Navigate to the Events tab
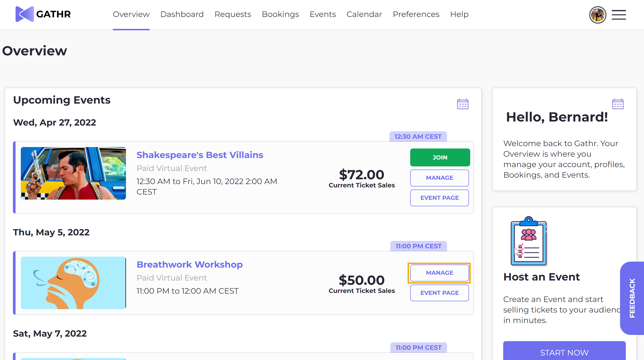Image resolution: width=644 pixels, height=360 pixels. 322,14
